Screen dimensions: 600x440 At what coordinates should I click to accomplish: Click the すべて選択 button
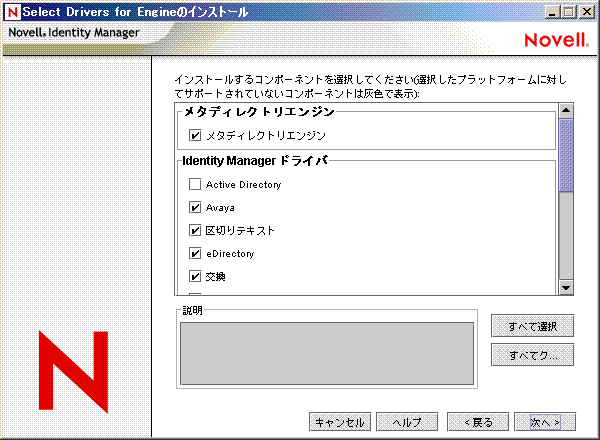532,326
